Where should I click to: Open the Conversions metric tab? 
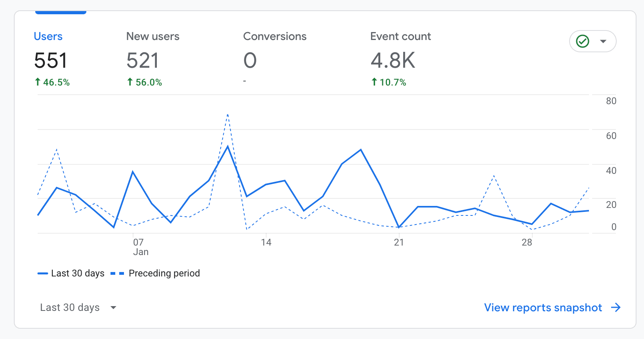point(274,36)
